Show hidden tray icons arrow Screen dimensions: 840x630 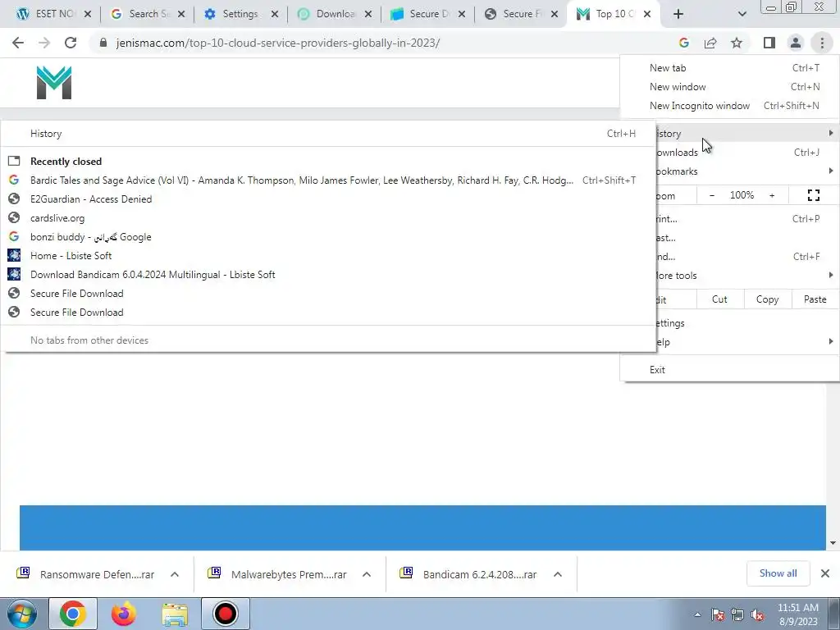(x=697, y=614)
